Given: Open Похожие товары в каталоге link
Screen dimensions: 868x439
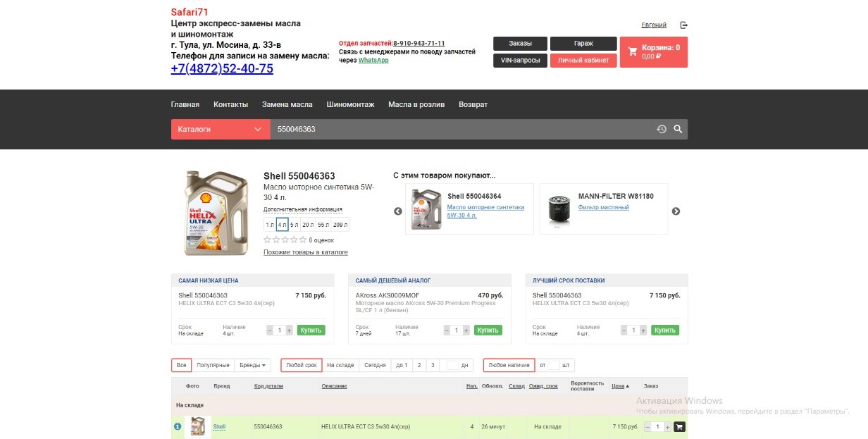Looking at the screenshot, I should tap(306, 252).
